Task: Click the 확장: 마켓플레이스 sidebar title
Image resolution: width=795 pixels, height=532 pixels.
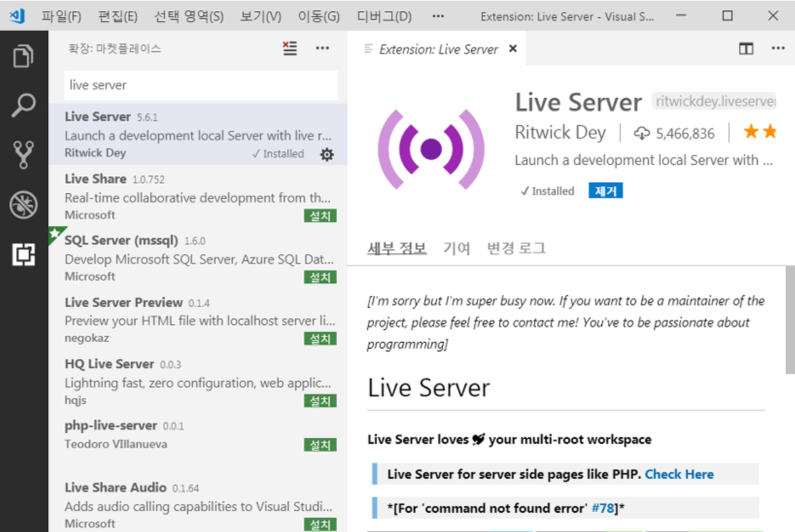Action: 115,49
